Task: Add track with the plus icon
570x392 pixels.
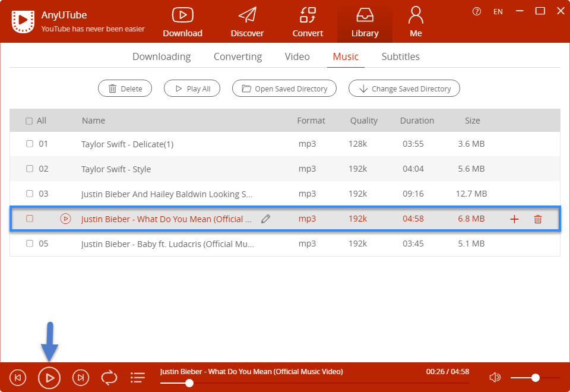Action: (514, 219)
